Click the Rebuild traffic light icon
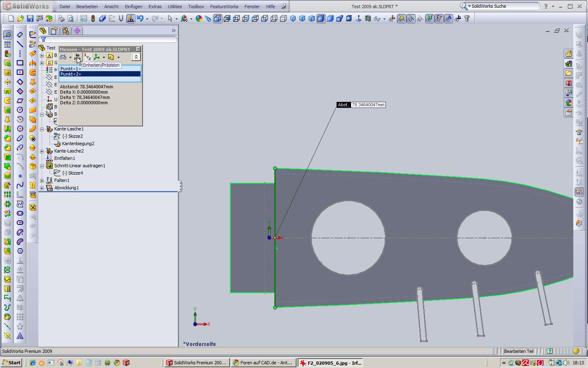Screen dimensions: 588x368 [93, 18]
